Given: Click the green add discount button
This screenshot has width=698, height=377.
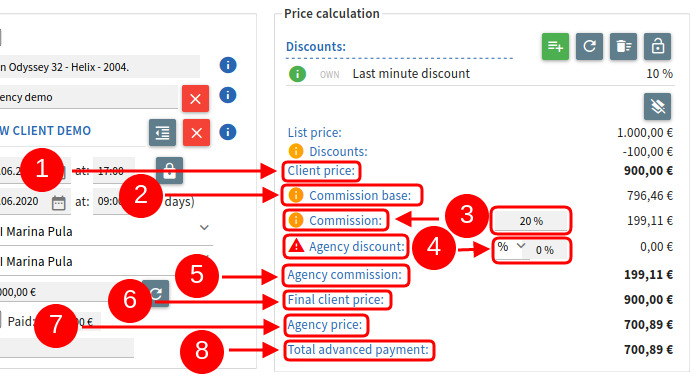Looking at the screenshot, I should coord(555,46).
